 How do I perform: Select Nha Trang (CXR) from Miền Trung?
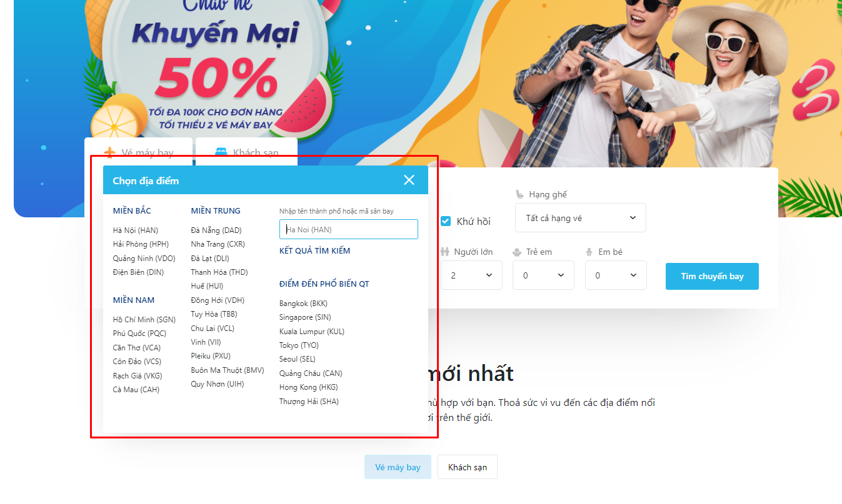pos(218,244)
